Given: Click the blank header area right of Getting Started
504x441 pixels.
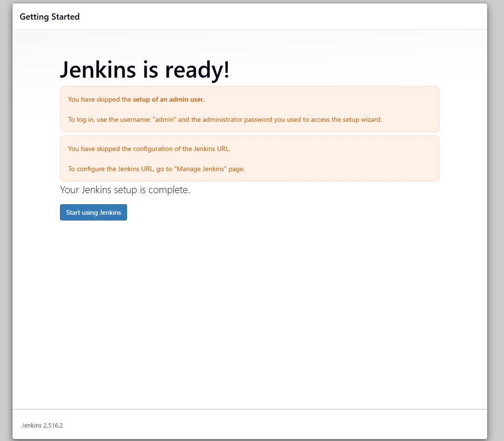Looking at the screenshot, I should tap(288, 17).
